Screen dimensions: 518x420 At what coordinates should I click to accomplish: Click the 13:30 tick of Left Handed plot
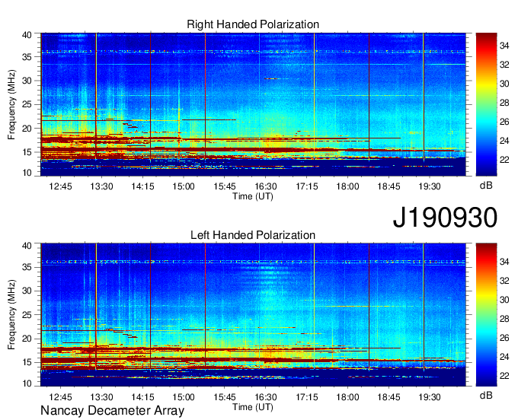point(101,397)
